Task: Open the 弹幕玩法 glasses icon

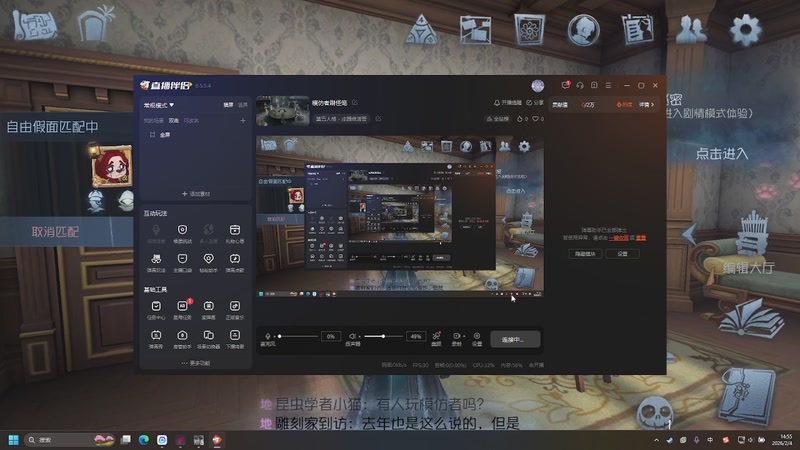Action: coord(156,259)
